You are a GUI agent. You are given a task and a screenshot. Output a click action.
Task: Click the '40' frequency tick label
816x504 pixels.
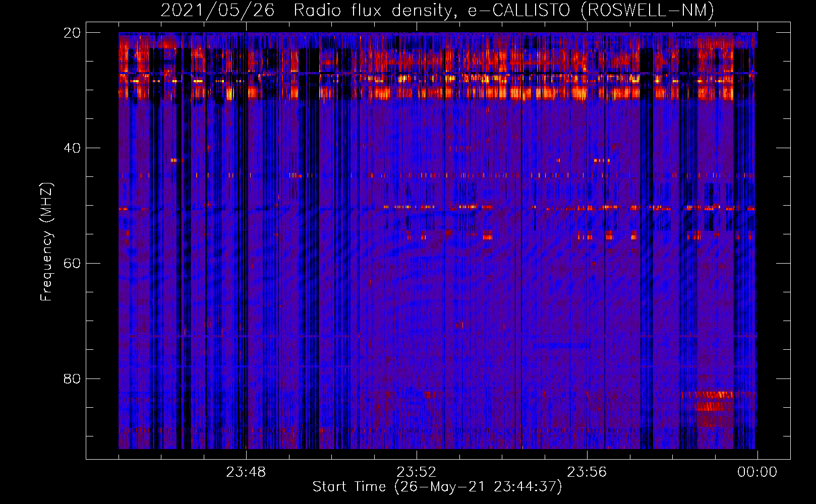pyautogui.click(x=72, y=148)
